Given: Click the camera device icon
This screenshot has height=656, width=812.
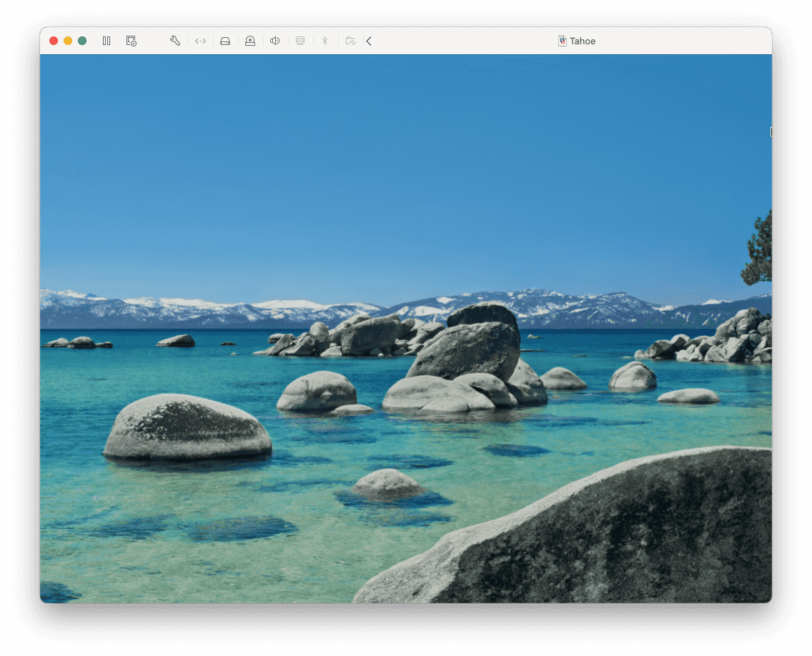Looking at the screenshot, I should coord(250,41).
